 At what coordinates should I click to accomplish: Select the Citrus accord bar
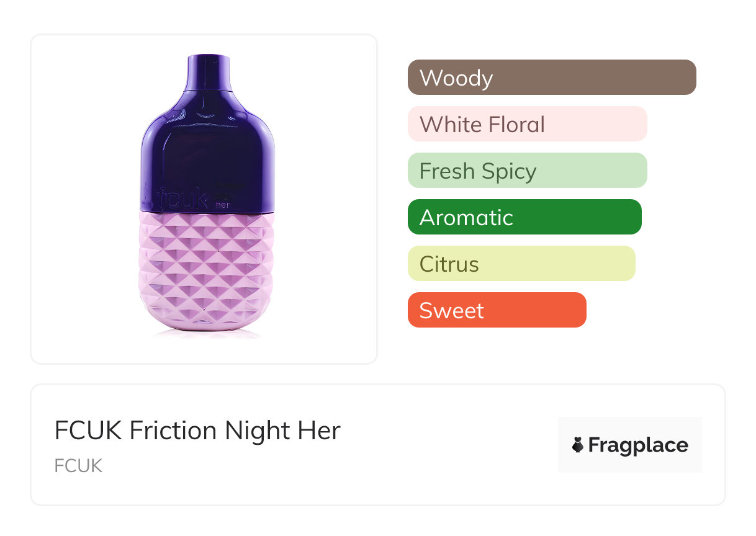click(521, 264)
